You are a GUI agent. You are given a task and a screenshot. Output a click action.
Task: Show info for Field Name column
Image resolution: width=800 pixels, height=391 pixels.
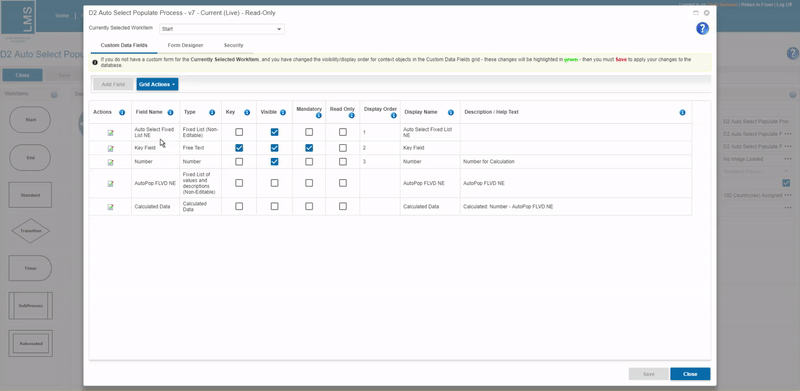(170, 112)
